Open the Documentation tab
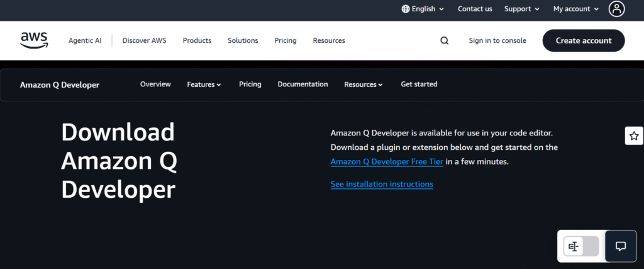Screen dimensions: 644x269 pos(303,84)
